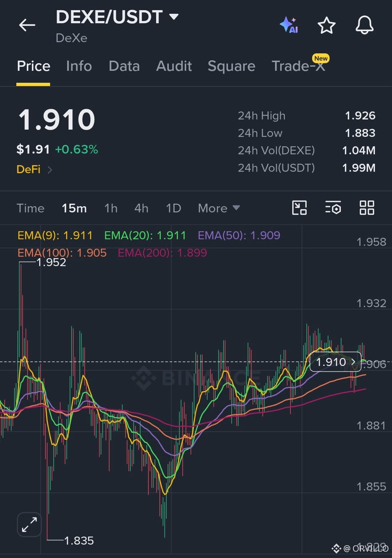Image resolution: width=392 pixels, height=558 pixels.
Task: Click the 1.958 price axis label
Action: click(x=371, y=242)
